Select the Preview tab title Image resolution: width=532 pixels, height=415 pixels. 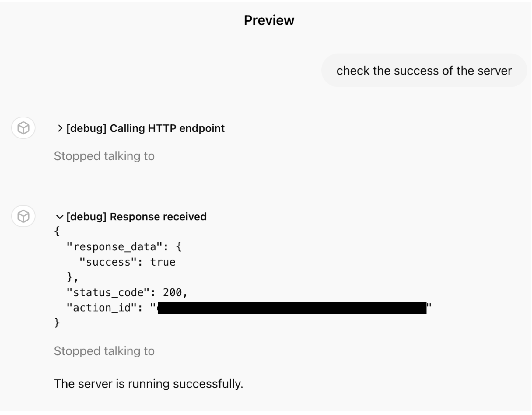point(268,20)
